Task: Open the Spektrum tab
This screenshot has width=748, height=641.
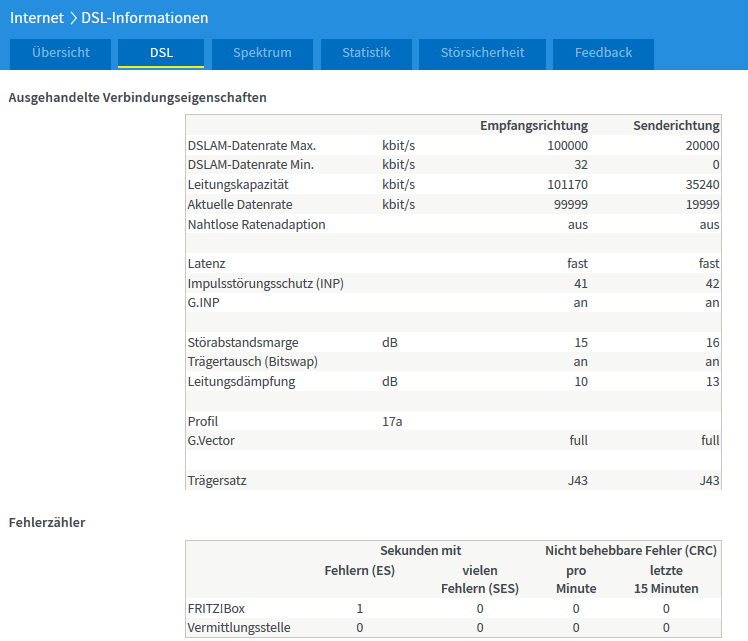Action: 262,53
